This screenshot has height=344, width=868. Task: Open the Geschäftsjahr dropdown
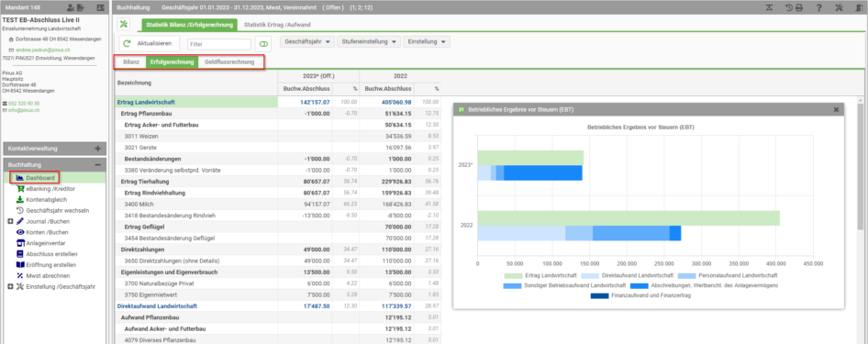tap(307, 41)
